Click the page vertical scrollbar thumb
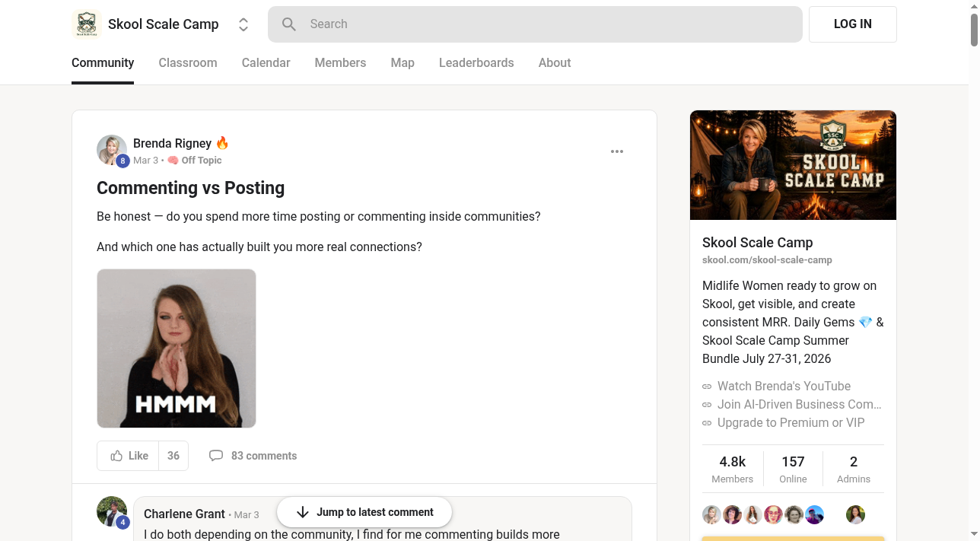Image resolution: width=980 pixels, height=541 pixels. click(x=974, y=30)
